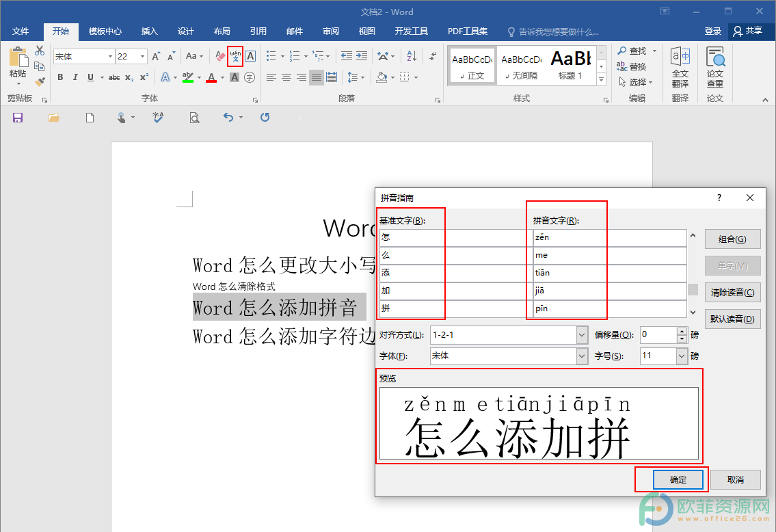Expand the bullets list dropdown arrow
Screen dimensions: 776x532
click(282, 57)
